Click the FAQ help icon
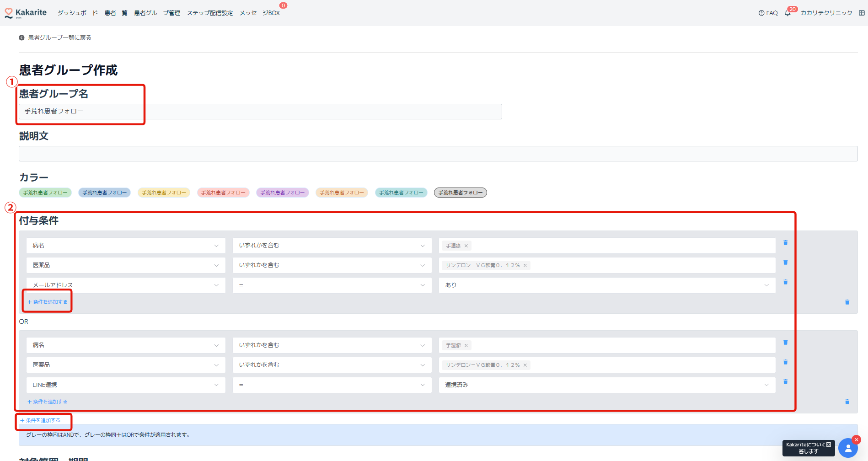 click(x=761, y=13)
